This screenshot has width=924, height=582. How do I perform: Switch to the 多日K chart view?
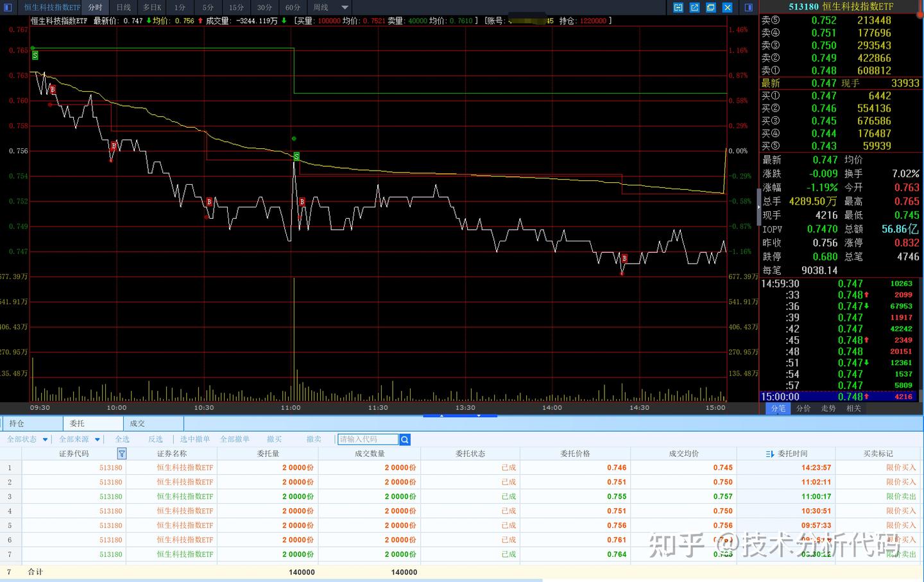pos(152,8)
